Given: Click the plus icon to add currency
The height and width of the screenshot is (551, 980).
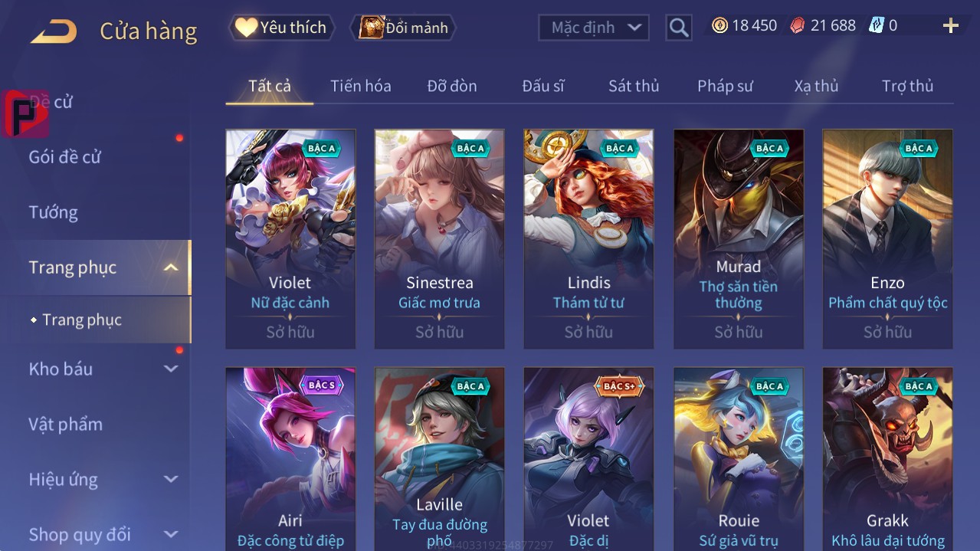Looking at the screenshot, I should coord(951,26).
